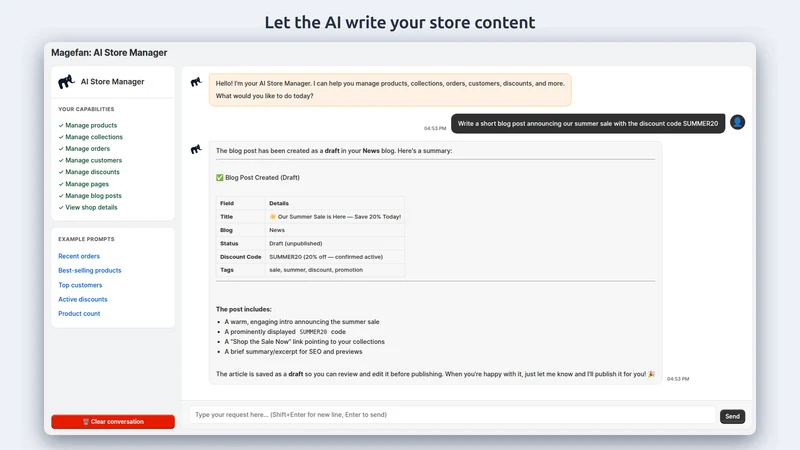Click the 'prominently displayed SUMMER20 code' bullet
The height and width of the screenshot is (450, 800).
point(285,332)
